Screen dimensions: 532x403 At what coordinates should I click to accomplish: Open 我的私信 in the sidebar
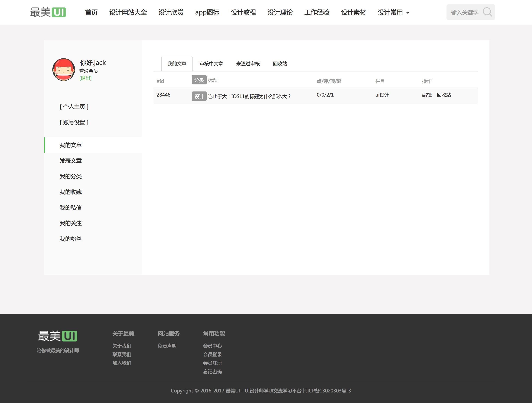71,208
